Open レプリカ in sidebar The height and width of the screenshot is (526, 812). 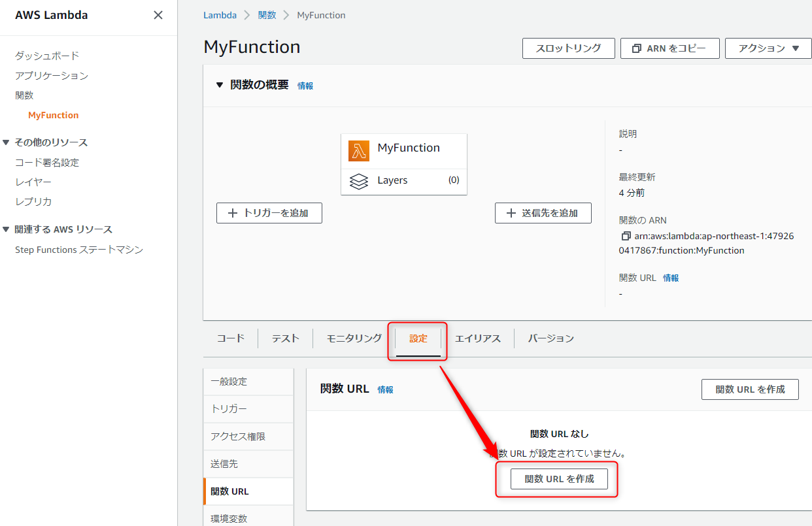33,201
